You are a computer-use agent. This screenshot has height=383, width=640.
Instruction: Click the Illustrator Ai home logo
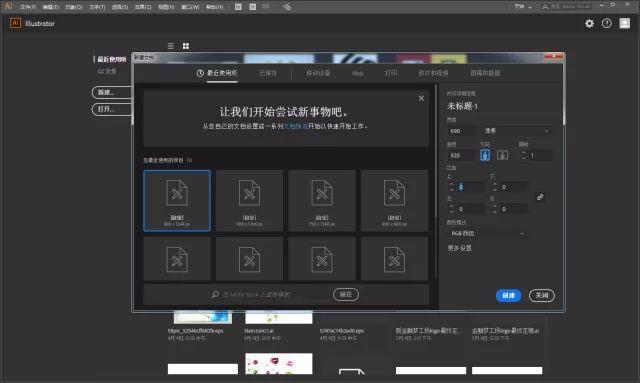(15, 23)
